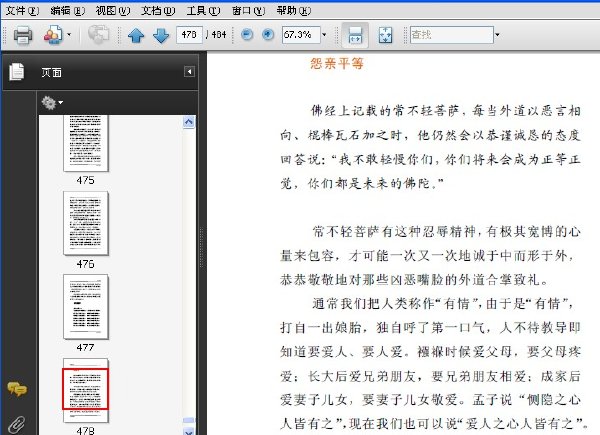Click thumbnail scrollbar up arrow

[x=189, y=122]
